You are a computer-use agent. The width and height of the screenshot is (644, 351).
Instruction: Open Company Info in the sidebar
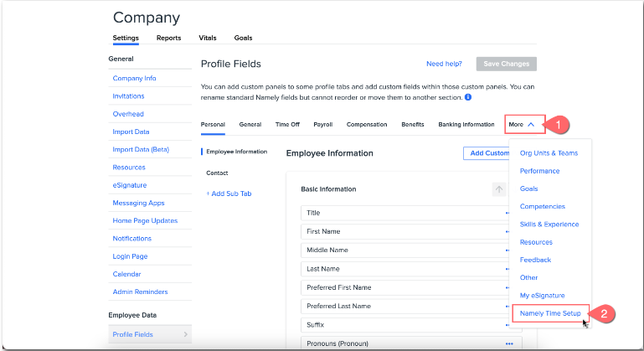(134, 79)
